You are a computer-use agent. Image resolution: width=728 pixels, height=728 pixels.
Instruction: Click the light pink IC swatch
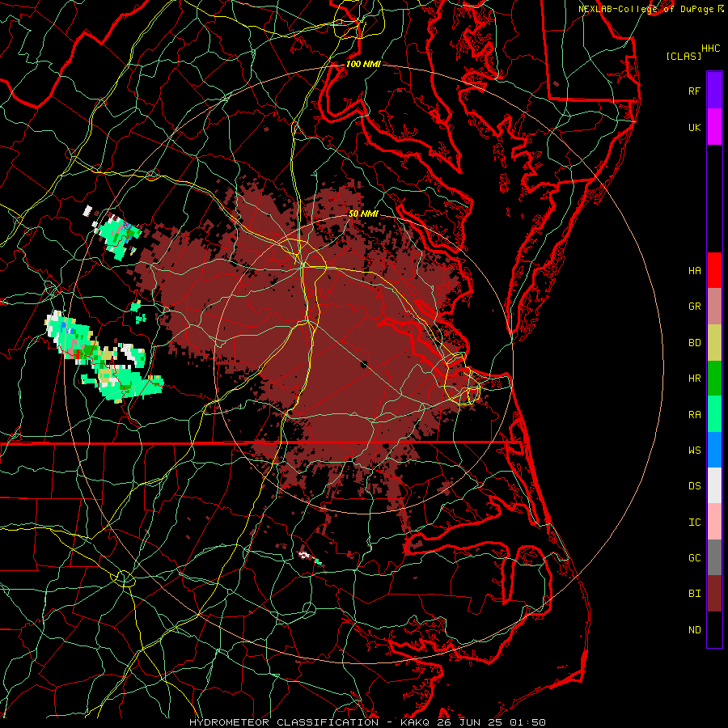714,522
